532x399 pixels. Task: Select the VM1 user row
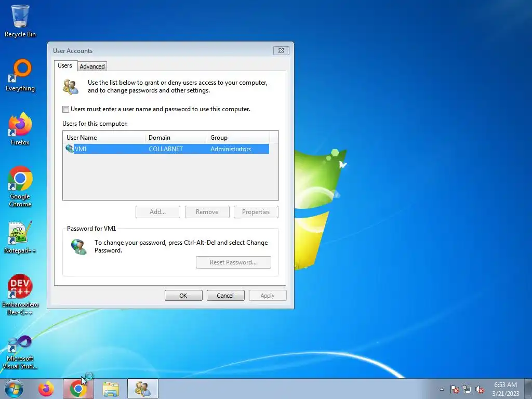coord(167,149)
